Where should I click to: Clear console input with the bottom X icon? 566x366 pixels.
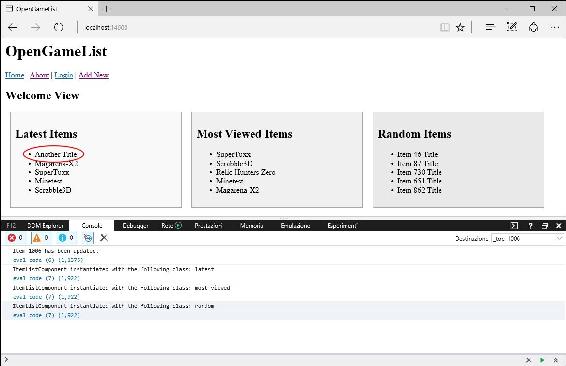pyautogui.click(x=528, y=360)
